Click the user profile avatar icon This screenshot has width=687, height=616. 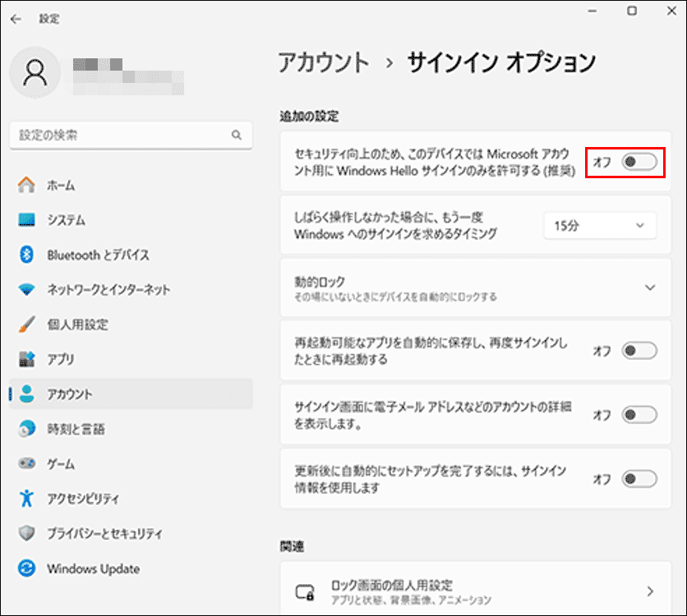click(x=35, y=72)
